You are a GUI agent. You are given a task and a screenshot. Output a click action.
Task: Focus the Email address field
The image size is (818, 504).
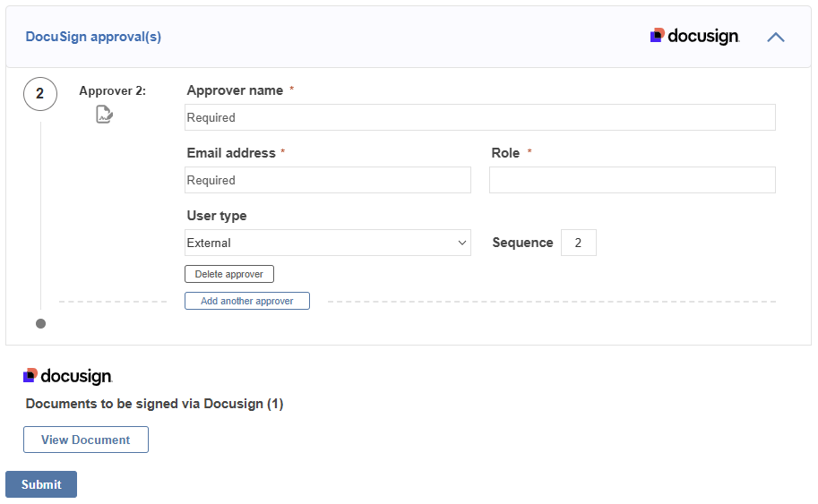(328, 180)
